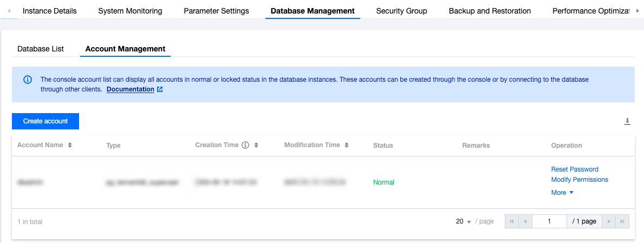Go to first page in pagination
Image resolution: width=644 pixels, height=243 pixels.
(511, 221)
